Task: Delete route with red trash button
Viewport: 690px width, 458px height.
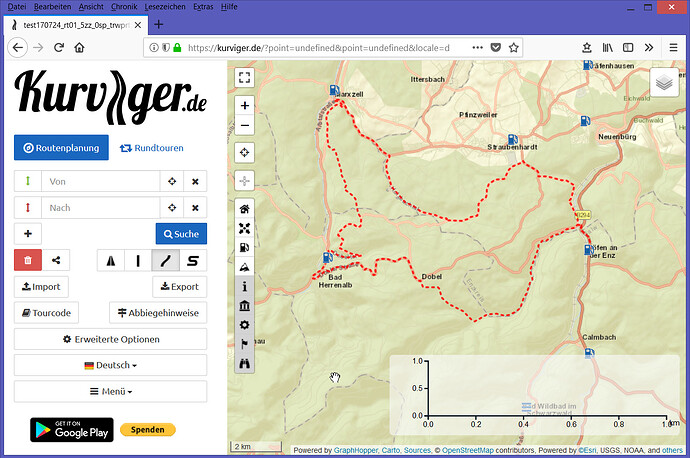Action: 28,260
